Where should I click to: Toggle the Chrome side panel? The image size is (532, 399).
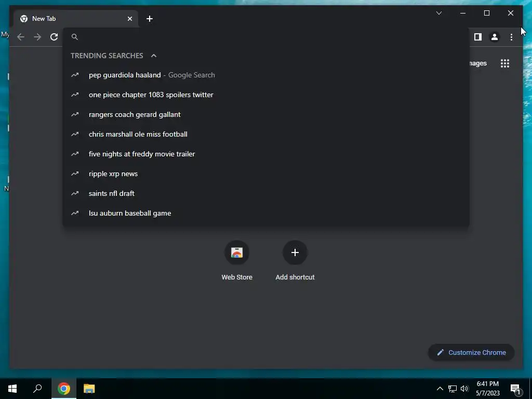[x=478, y=37]
